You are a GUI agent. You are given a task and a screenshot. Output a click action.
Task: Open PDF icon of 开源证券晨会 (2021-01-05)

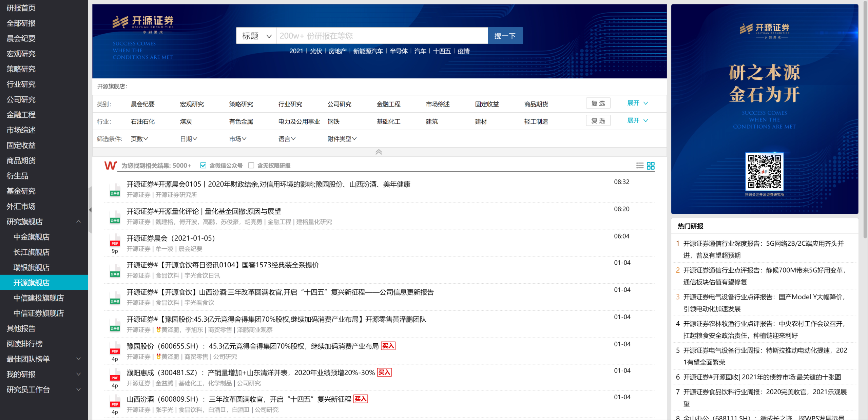115,240
